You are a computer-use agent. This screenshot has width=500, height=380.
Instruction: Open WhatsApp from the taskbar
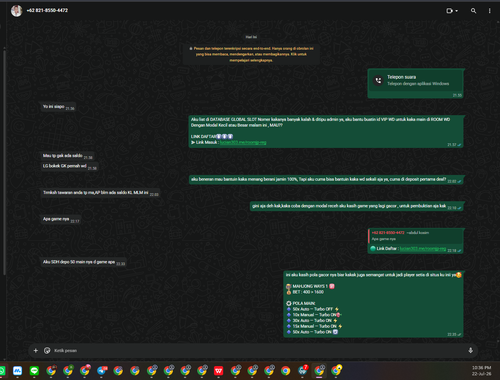tap(2, 370)
